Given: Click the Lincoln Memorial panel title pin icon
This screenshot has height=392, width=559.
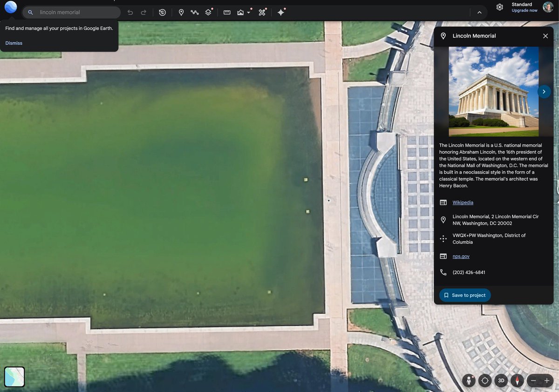Looking at the screenshot, I should tap(443, 36).
